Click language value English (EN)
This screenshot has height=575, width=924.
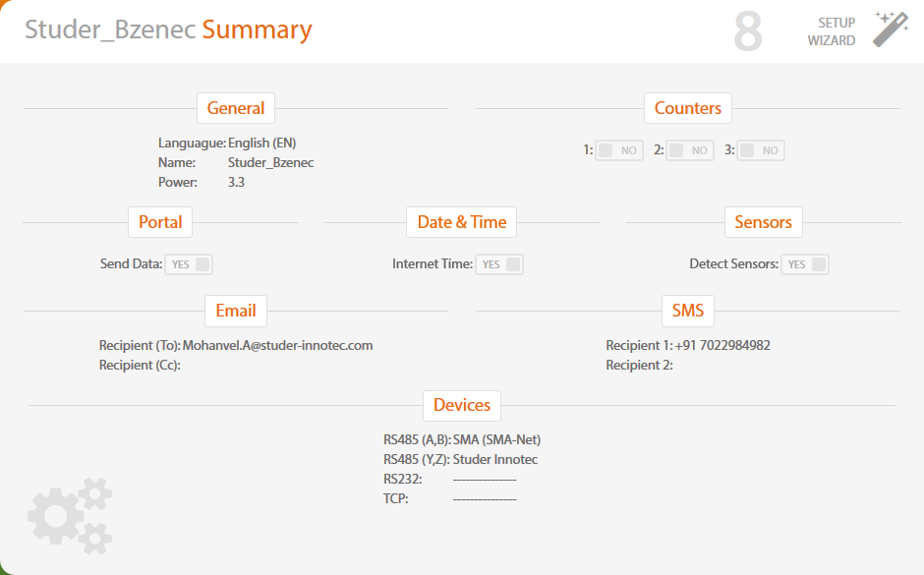point(262,144)
